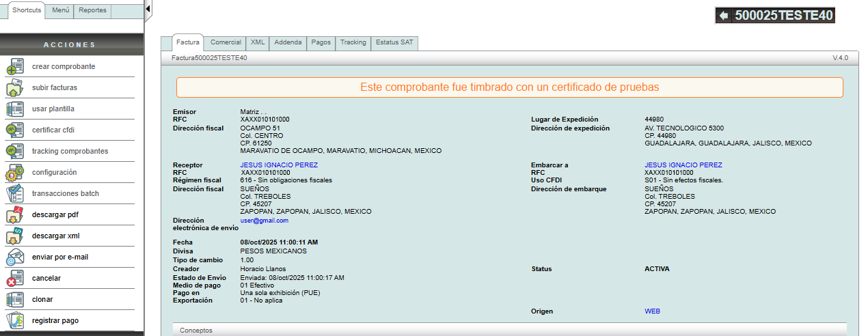Screen dimensions: 868x336
Task: Collapse the left sidebar with arrow
Action: [148, 8]
